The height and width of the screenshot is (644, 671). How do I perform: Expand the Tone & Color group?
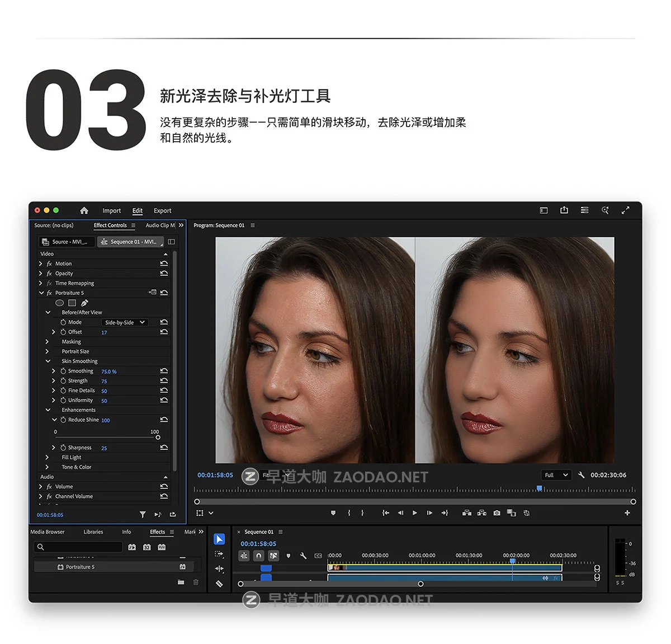click(x=47, y=467)
